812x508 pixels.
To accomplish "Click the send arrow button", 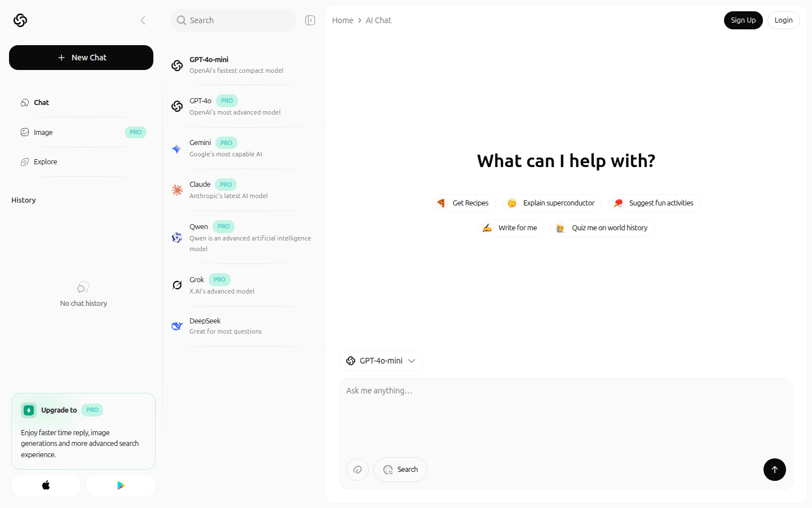I will click(x=774, y=470).
